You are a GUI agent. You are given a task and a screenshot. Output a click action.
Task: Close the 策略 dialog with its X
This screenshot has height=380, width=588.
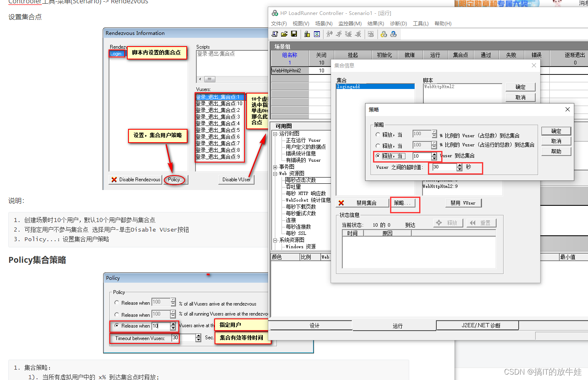[568, 109]
